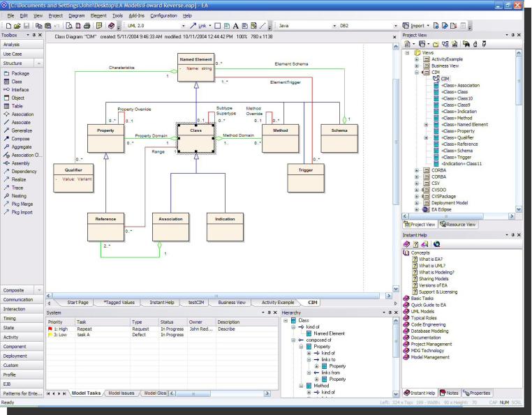This screenshot has width=532, height=415.
Task: Expand the Composite toolbox group
Action: pyautogui.click(x=22, y=291)
